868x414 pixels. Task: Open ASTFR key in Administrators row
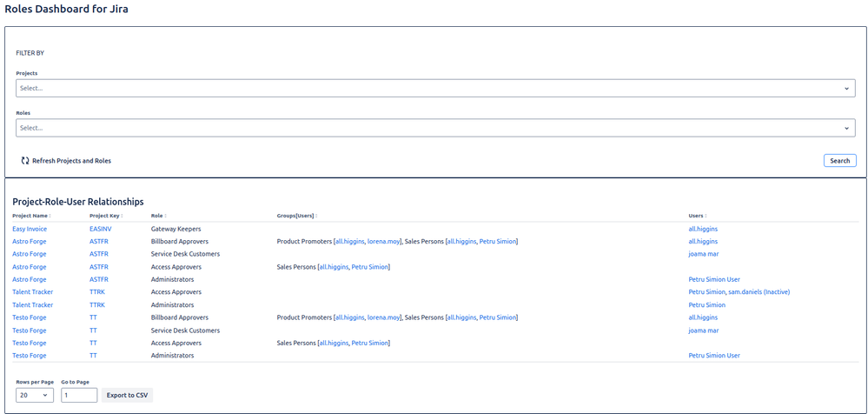pos(98,279)
